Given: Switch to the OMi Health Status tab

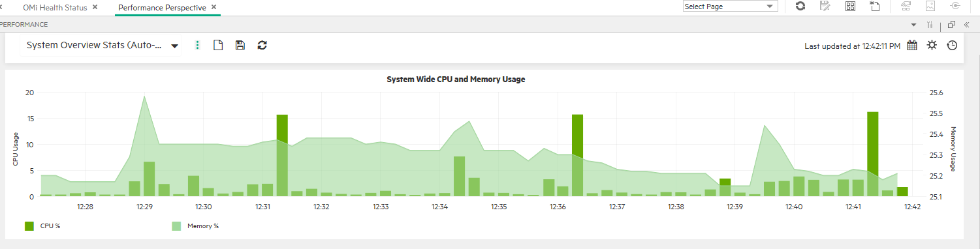Looking at the screenshot, I should 55,7.
